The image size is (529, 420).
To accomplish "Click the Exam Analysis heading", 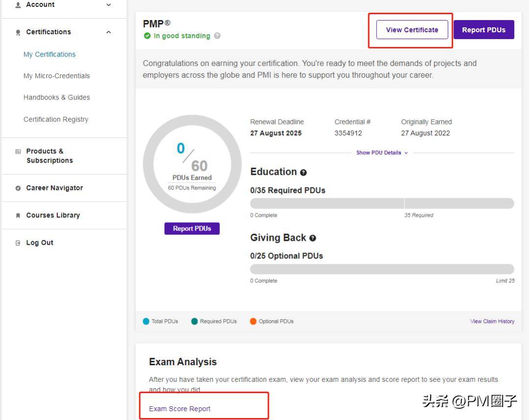I will click(183, 362).
